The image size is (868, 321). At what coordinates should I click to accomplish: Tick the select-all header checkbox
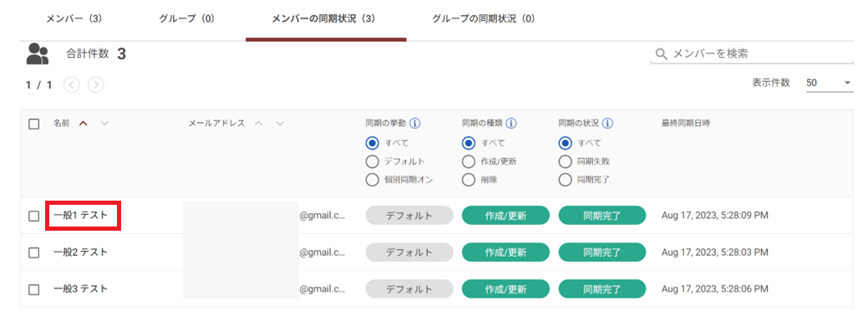[x=33, y=124]
